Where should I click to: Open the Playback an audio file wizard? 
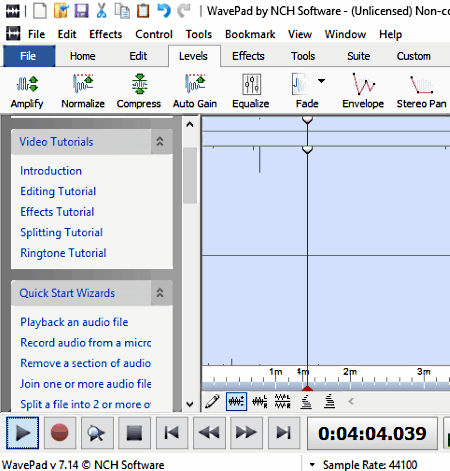74,322
